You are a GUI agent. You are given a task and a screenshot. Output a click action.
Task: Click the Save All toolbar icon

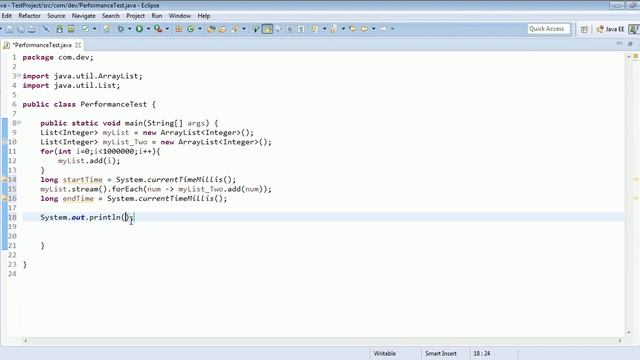point(20,29)
